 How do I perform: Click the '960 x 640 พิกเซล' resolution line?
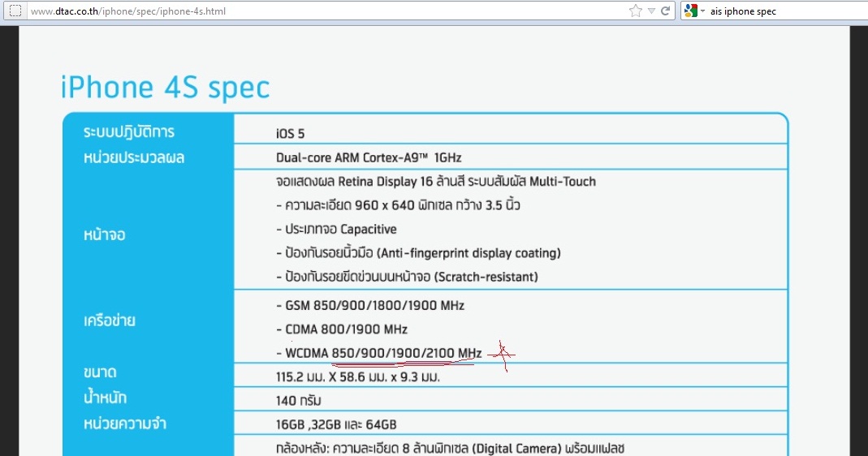pyautogui.click(x=398, y=205)
